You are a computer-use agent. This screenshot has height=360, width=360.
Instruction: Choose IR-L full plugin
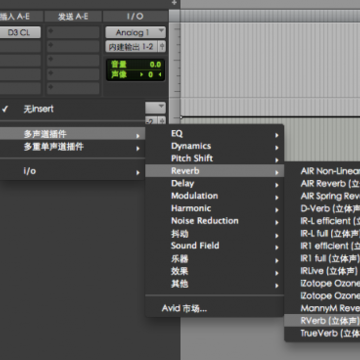point(322,233)
